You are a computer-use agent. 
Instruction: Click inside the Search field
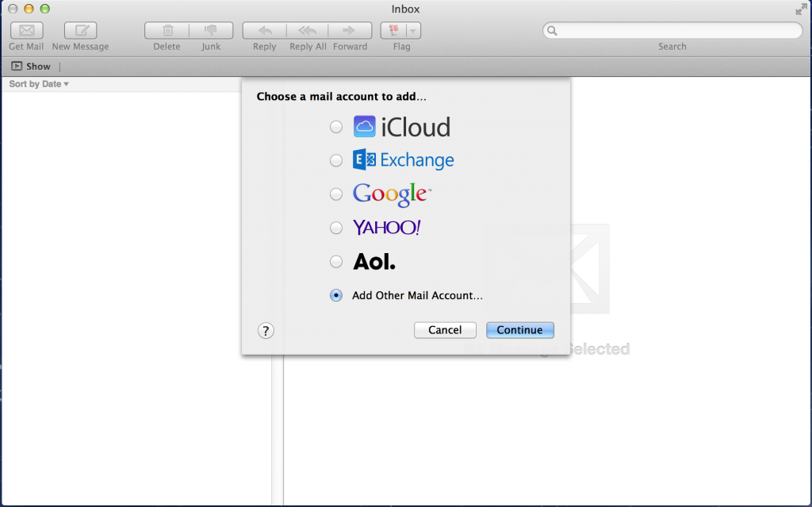tap(672, 31)
